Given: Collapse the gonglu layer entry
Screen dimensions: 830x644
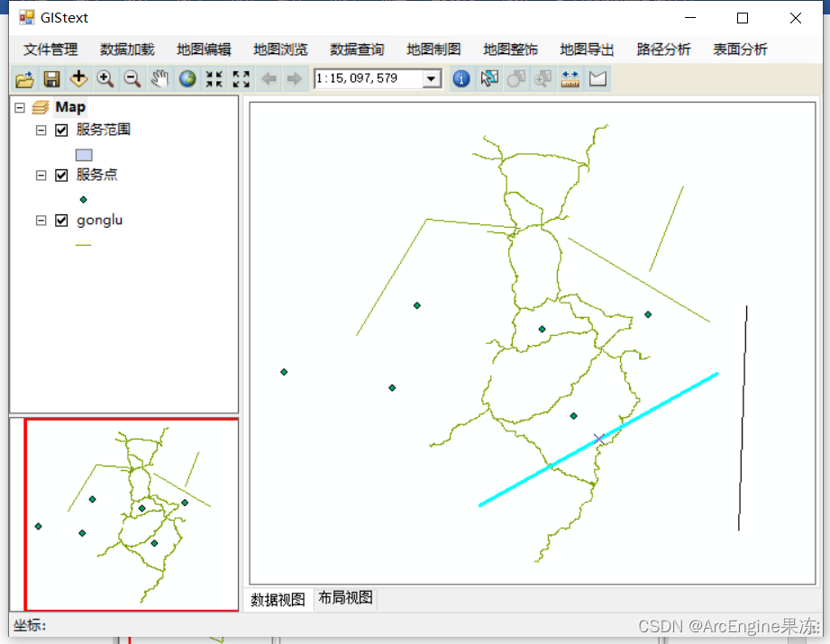Looking at the screenshot, I should 41,220.
